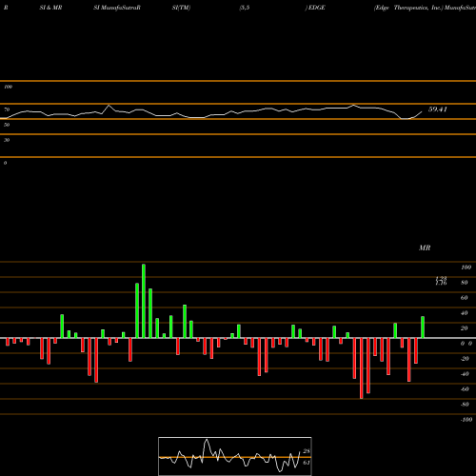Click the RSI value 59.41 label
476x476 pixels.
[438, 109]
